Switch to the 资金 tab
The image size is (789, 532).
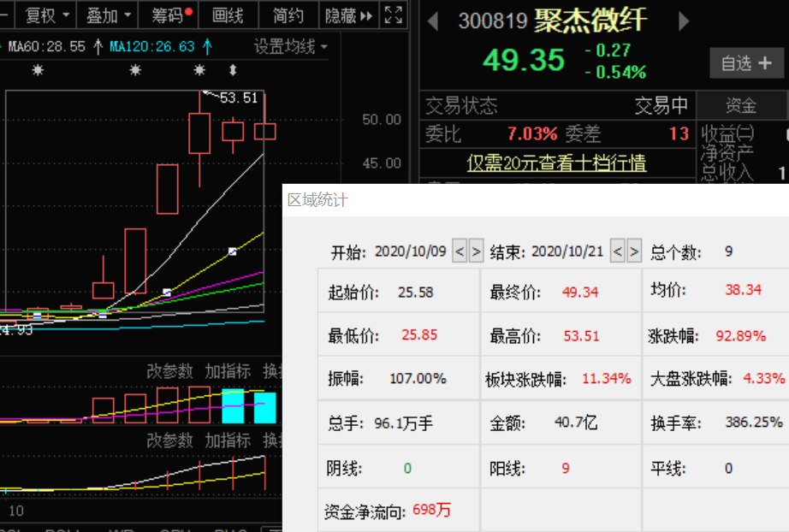coord(741,105)
